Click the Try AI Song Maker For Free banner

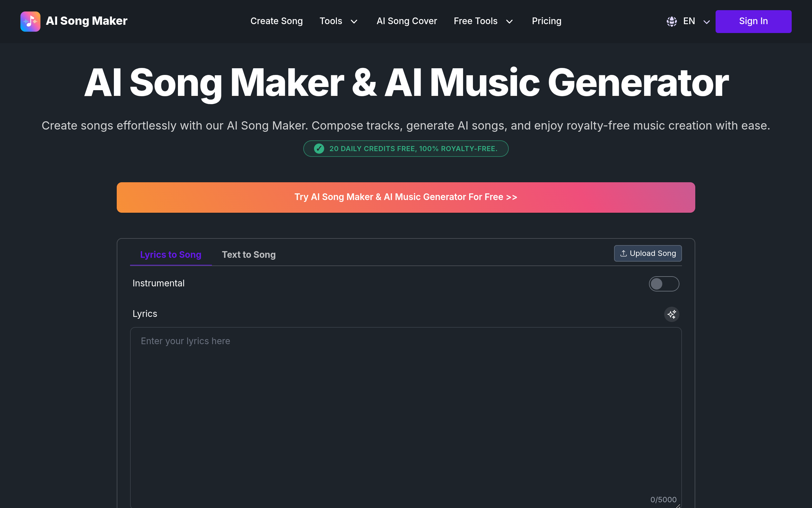tap(406, 197)
